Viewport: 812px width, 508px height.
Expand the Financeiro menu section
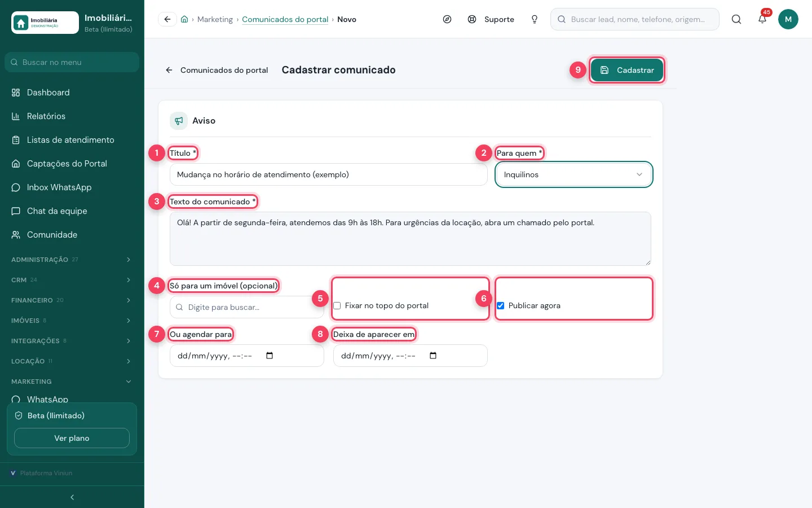click(72, 300)
